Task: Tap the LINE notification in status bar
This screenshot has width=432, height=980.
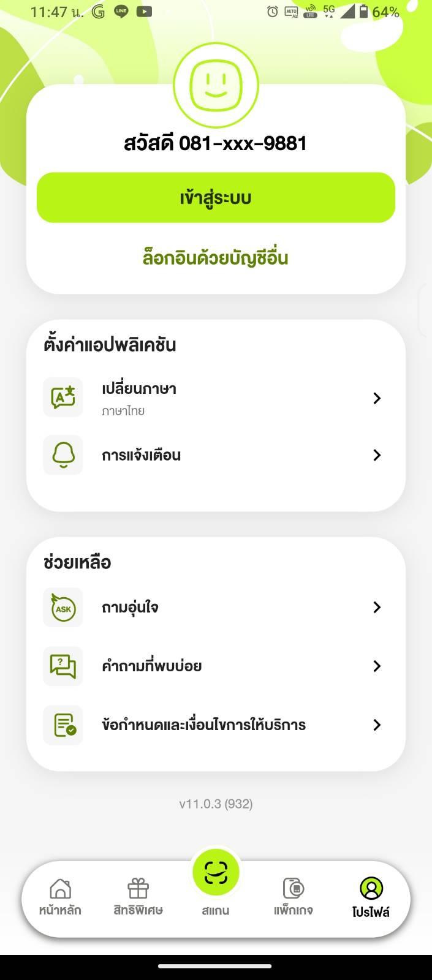Action: [121, 12]
